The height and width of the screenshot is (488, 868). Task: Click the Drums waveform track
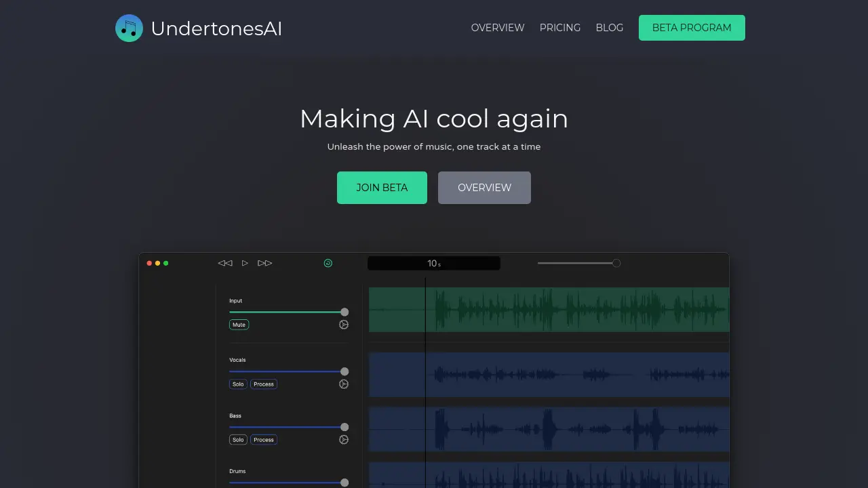click(549, 475)
